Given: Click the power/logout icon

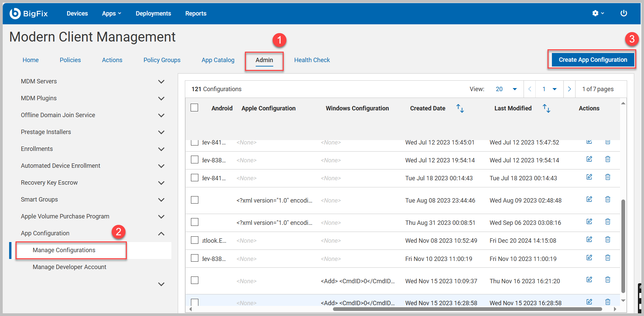Looking at the screenshot, I should pyautogui.click(x=624, y=13).
